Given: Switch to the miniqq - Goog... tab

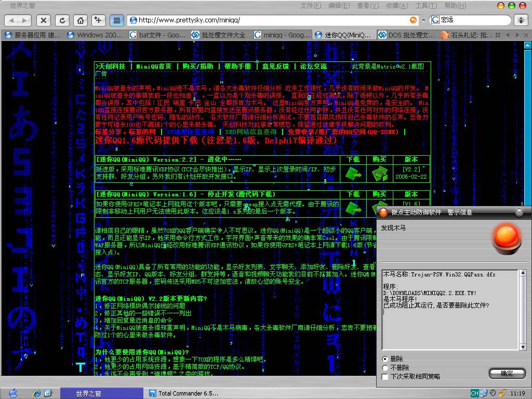Looking at the screenshot, I should coord(283,35).
